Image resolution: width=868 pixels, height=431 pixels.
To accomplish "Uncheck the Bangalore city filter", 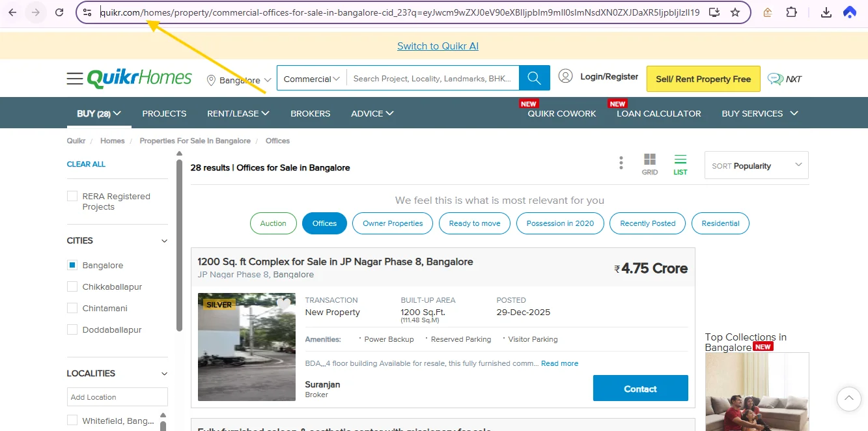I will pyautogui.click(x=72, y=265).
